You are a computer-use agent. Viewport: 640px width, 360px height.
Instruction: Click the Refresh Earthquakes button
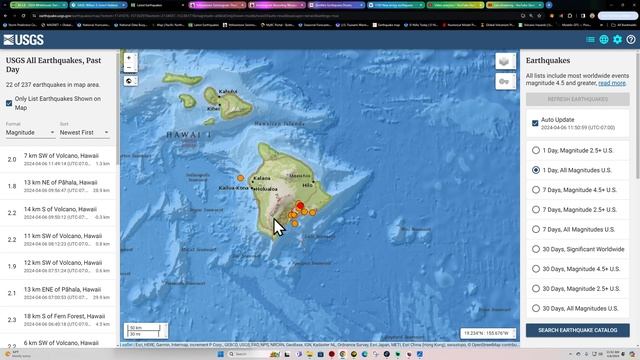pyautogui.click(x=578, y=99)
